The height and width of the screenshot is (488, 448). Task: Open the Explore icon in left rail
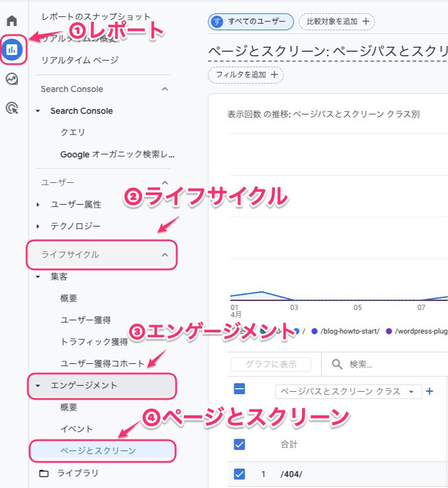(12, 79)
